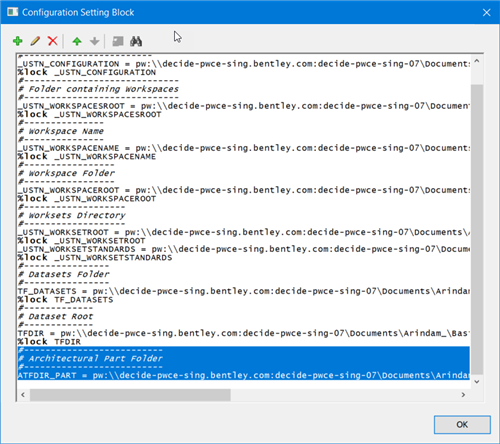Click the gray Move Down arrow
This screenshot has width=500, height=444.
[x=95, y=41]
